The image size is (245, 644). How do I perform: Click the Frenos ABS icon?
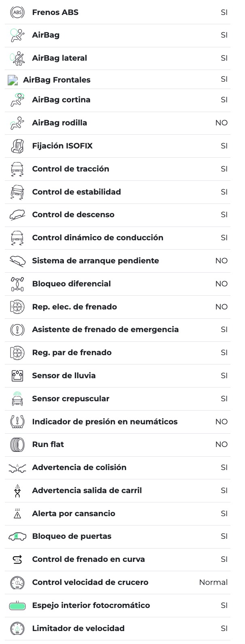17,12
